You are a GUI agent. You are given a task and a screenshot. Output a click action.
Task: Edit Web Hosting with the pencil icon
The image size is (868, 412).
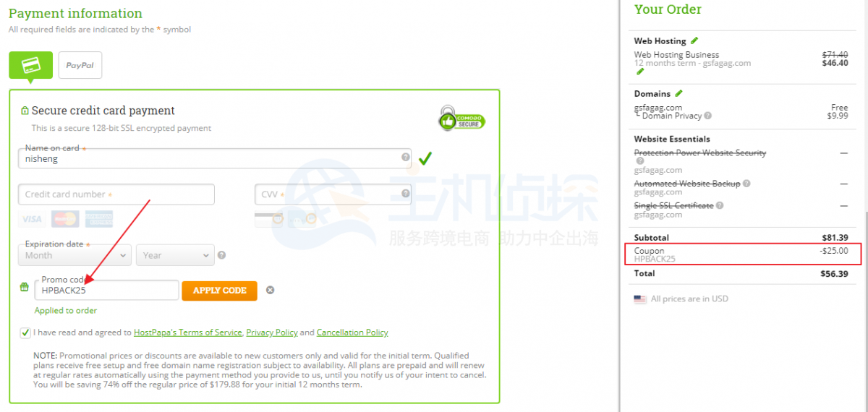694,40
